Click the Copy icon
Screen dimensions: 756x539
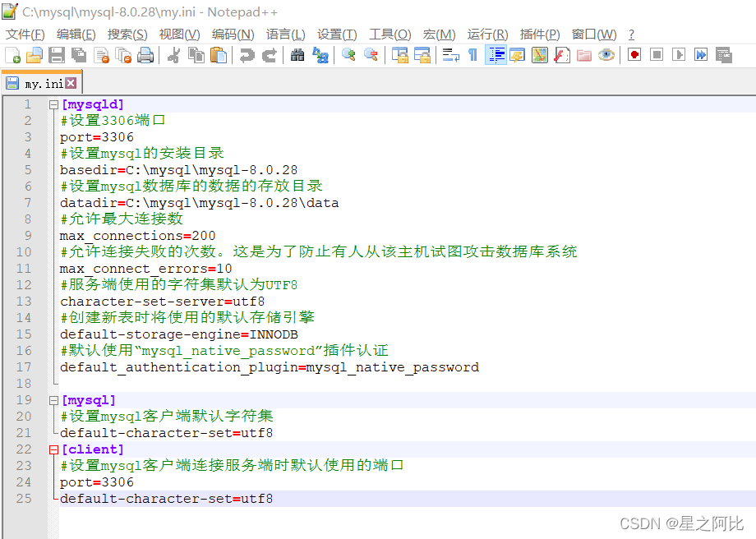(196, 55)
